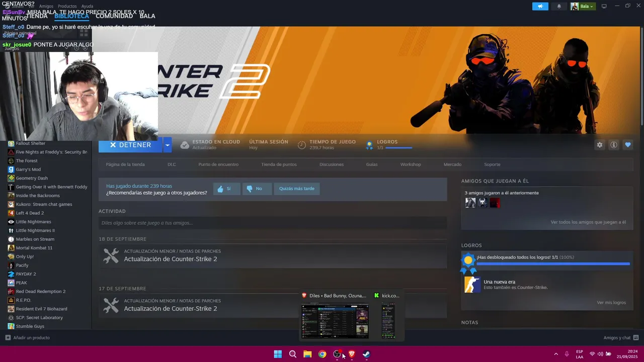
Task: Click the Marbles on Stream icon
Action: [11, 239]
